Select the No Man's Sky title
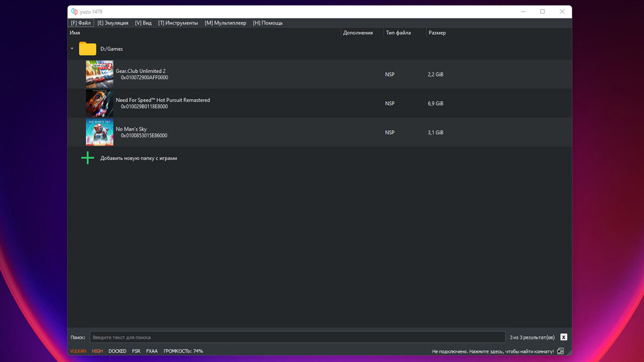The image size is (644, 362). (131, 129)
